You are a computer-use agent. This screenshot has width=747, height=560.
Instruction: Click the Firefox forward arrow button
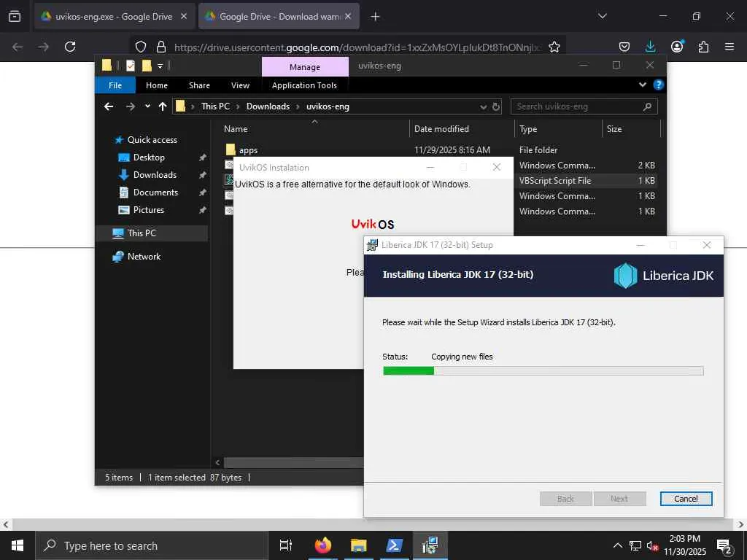point(43,47)
